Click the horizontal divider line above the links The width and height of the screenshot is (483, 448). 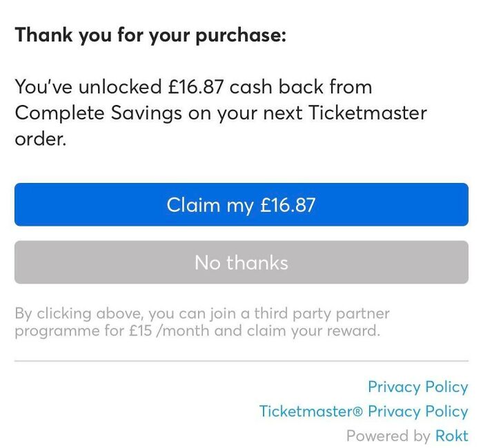click(x=241, y=361)
